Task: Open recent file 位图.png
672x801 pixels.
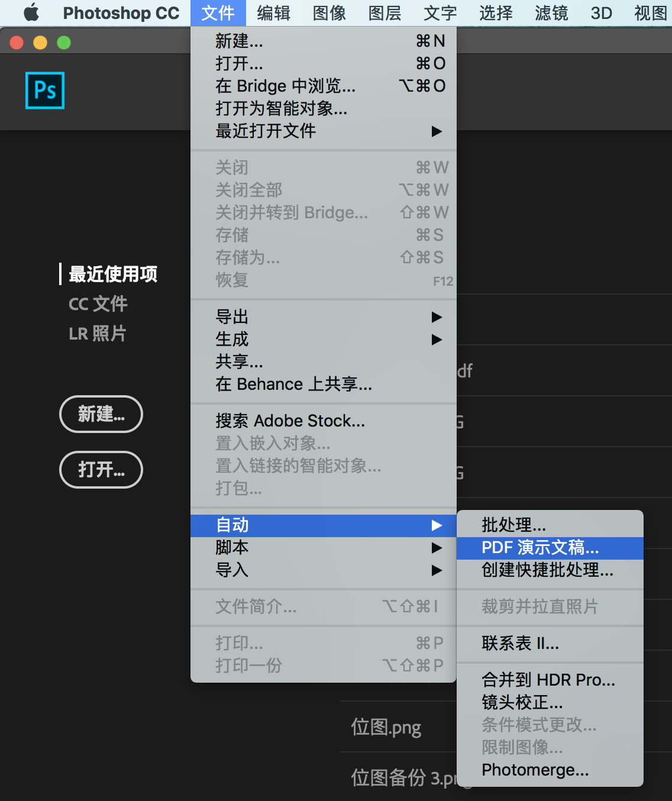Action: pos(386,727)
